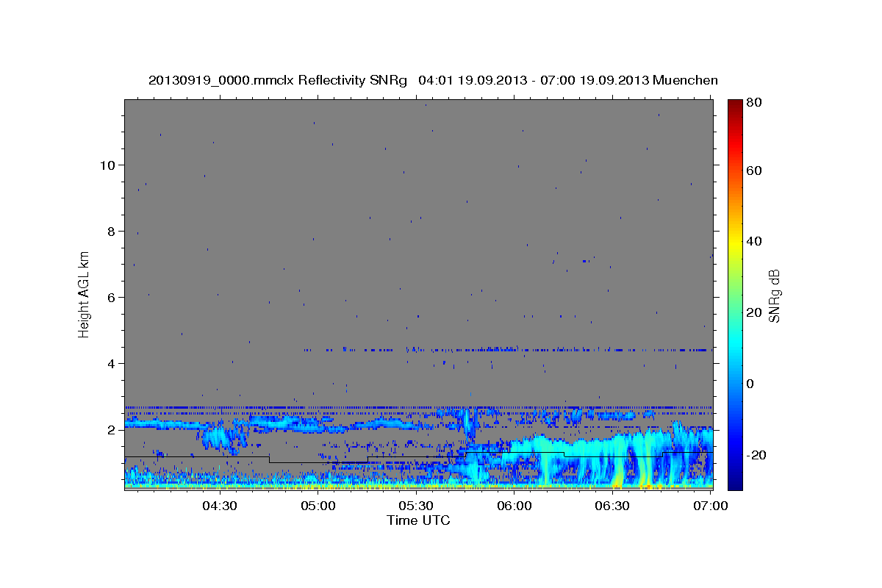This screenshot has height=588, width=882.
Task: Click the colorbar value 20
Action: click(755, 312)
